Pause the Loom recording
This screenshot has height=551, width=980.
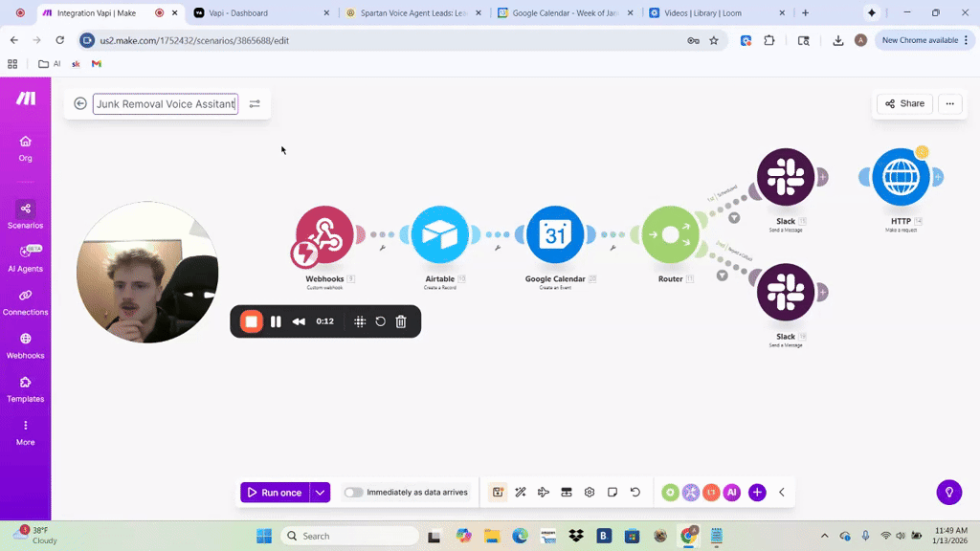(x=276, y=321)
